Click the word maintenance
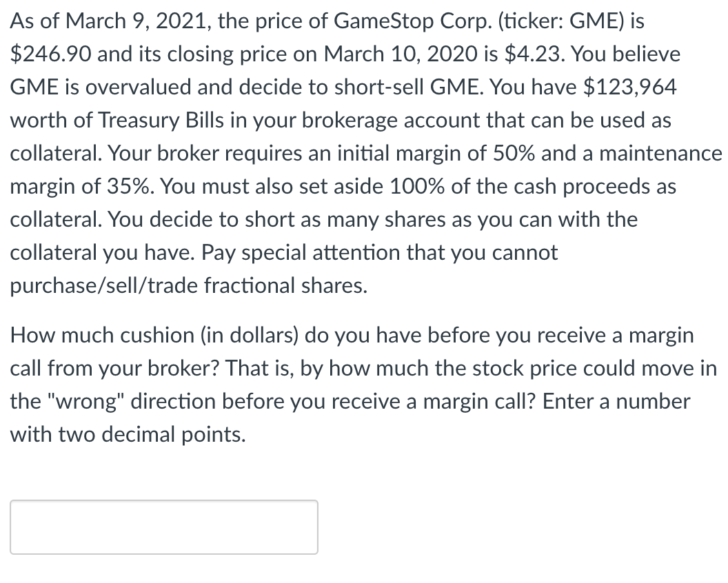 pos(660,153)
